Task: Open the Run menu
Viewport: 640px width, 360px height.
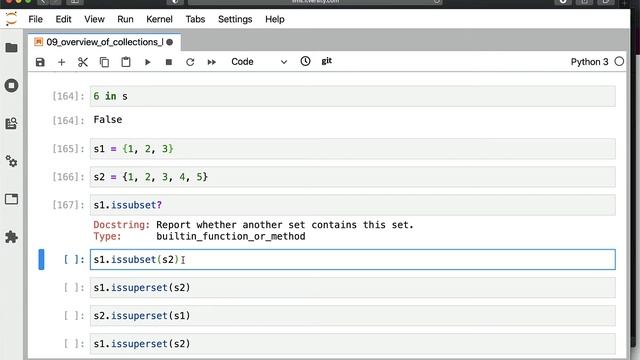Action: (125, 19)
